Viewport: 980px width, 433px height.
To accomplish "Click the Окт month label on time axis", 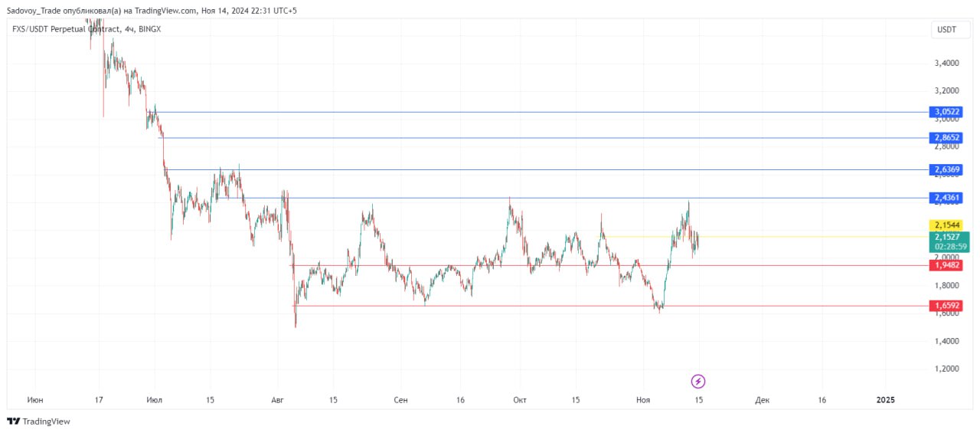I will click(520, 400).
